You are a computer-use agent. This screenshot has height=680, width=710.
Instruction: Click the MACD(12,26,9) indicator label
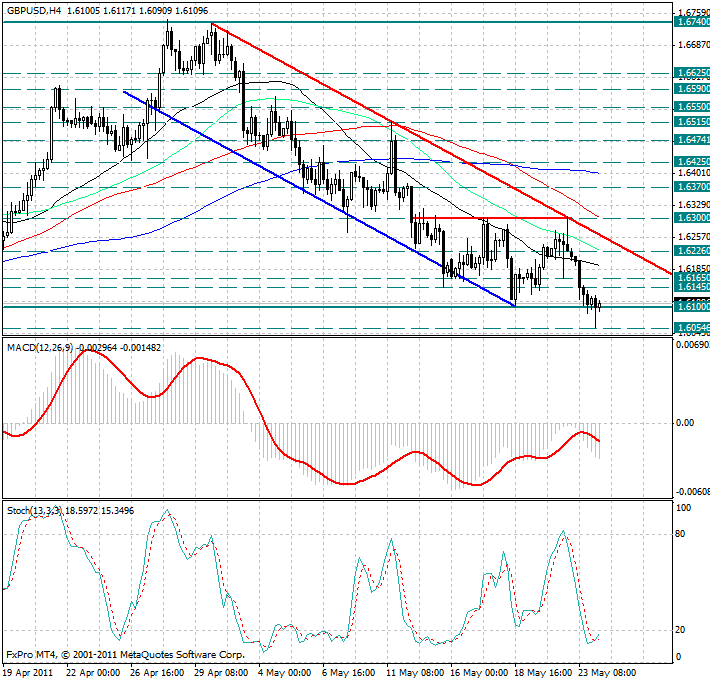point(42,347)
